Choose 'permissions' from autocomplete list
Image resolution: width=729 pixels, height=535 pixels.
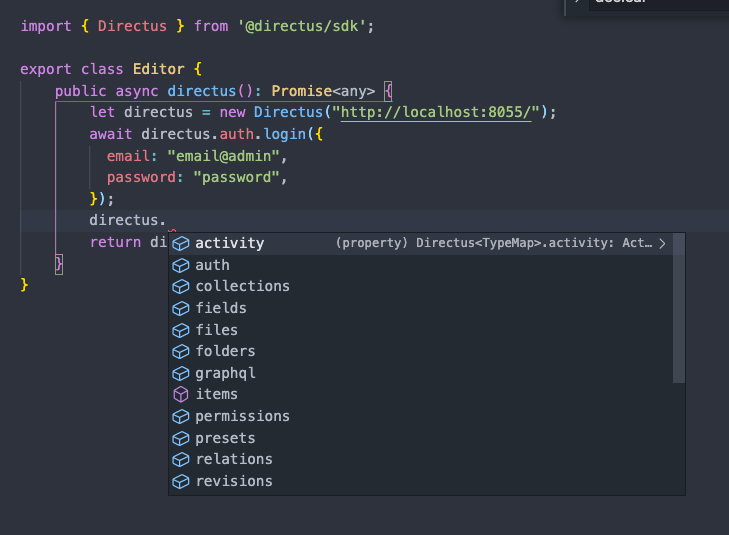coord(421,417)
